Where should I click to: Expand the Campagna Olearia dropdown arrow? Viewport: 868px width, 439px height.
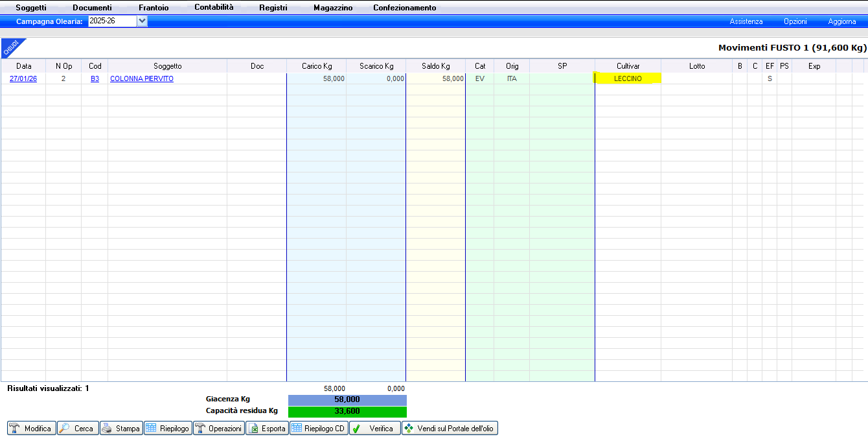143,21
